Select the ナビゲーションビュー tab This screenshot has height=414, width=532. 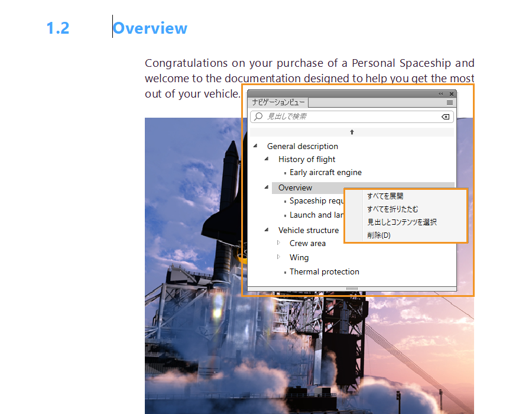tap(278, 102)
